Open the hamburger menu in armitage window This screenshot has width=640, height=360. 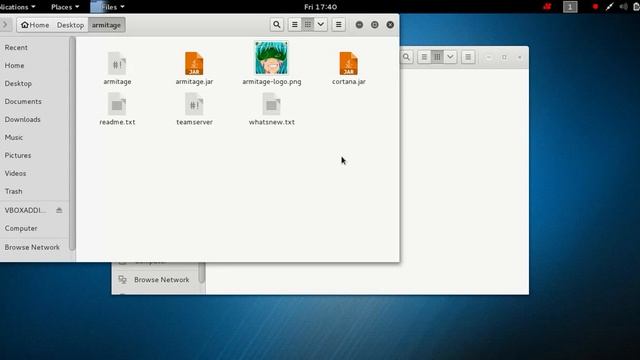click(338, 24)
